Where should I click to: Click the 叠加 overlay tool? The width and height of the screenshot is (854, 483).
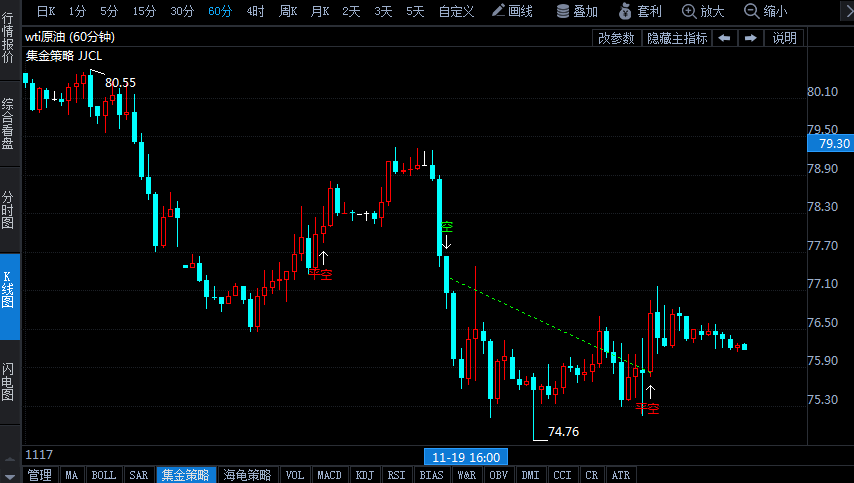[x=577, y=11]
